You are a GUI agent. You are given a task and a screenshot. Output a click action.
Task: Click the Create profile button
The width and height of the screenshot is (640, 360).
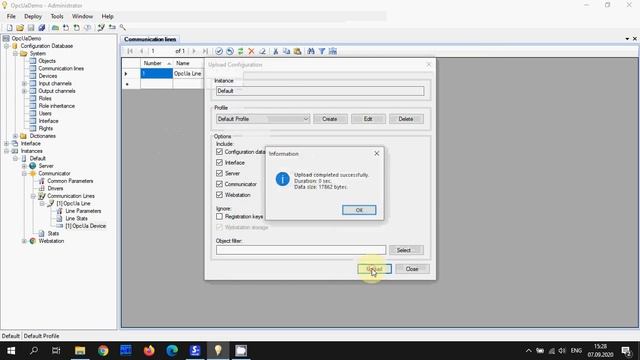pyautogui.click(x=330, y=119)
